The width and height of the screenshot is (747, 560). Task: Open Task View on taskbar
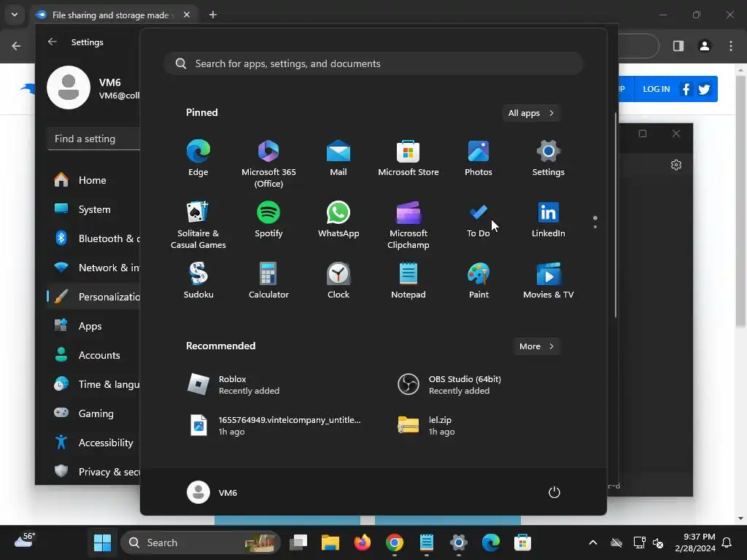(x=298, y=542)
